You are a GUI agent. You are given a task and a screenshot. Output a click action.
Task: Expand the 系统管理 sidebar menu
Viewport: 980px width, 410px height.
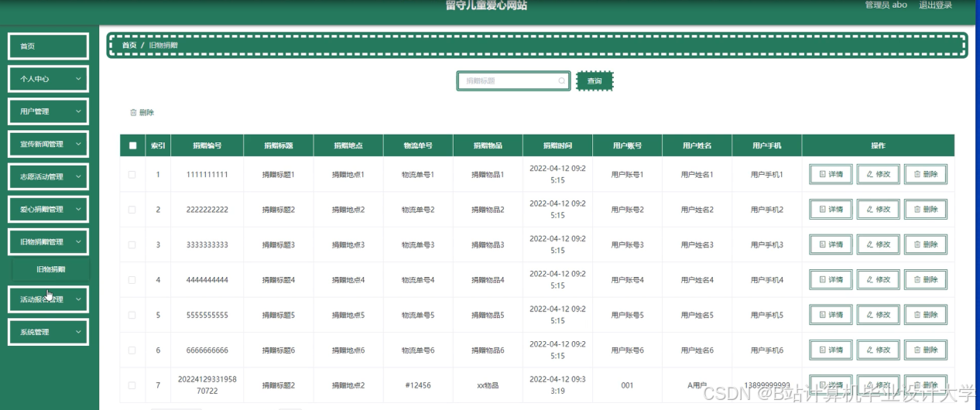click(x=48, y=332)
